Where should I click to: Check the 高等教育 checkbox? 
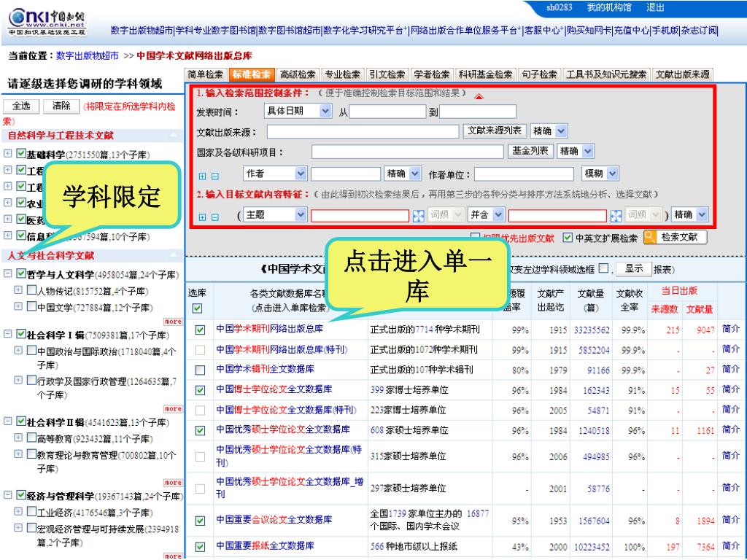tap(32, 437)
